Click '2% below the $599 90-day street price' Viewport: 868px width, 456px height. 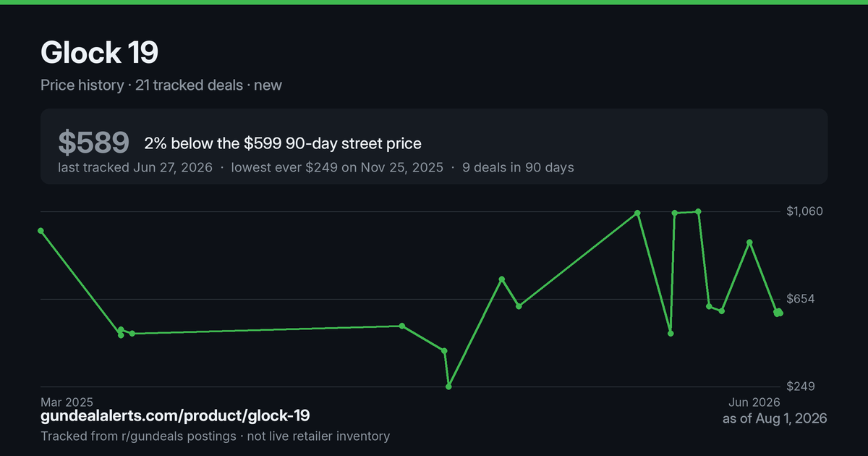click(283, 143)
